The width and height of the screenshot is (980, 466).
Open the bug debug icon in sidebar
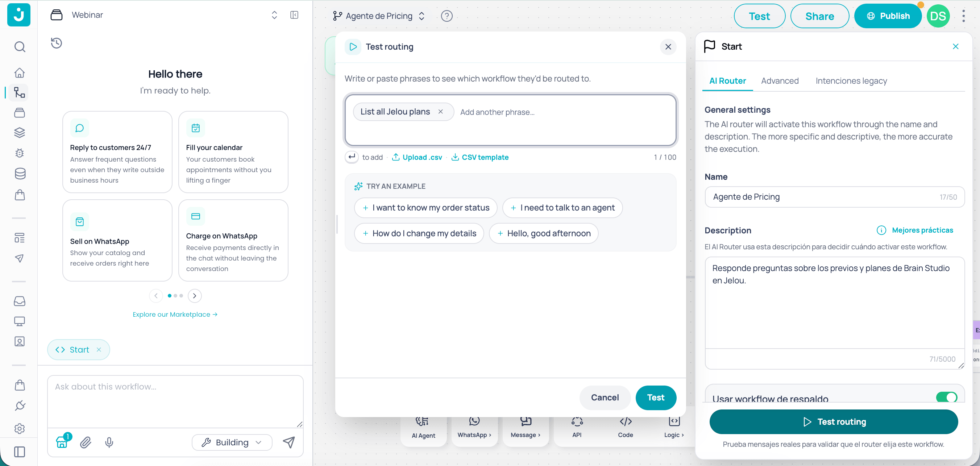pos(20,153)
